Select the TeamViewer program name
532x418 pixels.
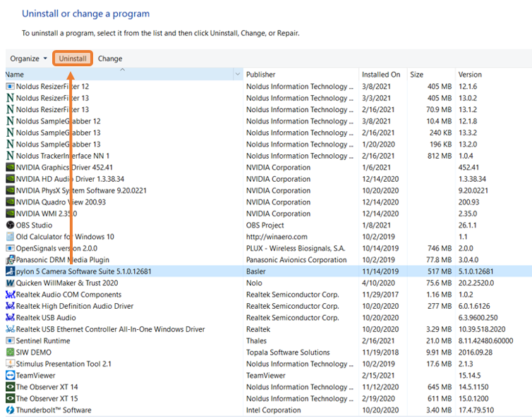[x=35, y=375]
